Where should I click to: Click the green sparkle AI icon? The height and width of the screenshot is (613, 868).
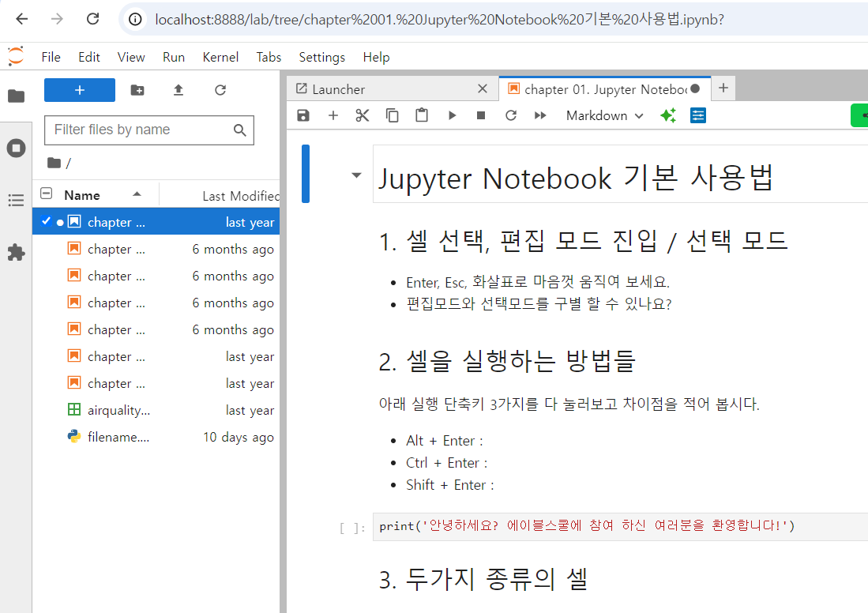(668, 115)
